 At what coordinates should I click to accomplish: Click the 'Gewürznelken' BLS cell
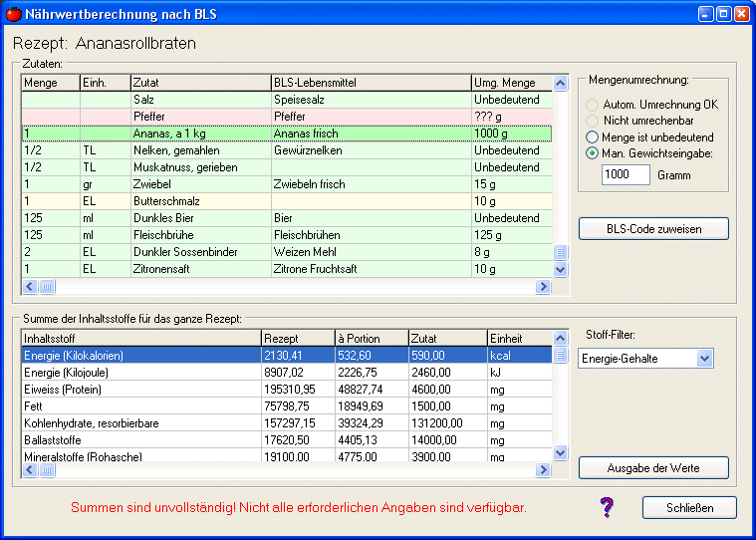[372, 150]
